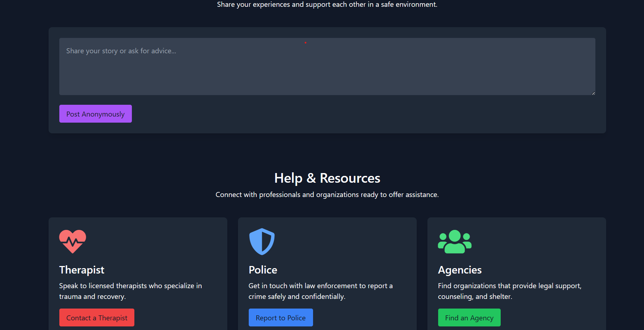This screenshot has width=644, height=330.
Task: Click the Help & Resources section title
Action: click(x=327, y=178)
